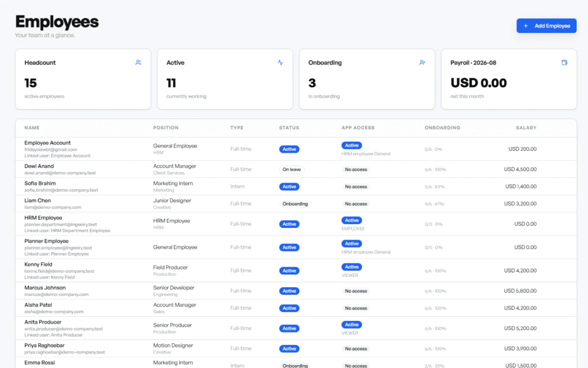Click the ONBOARDING column header

(442, 128)
